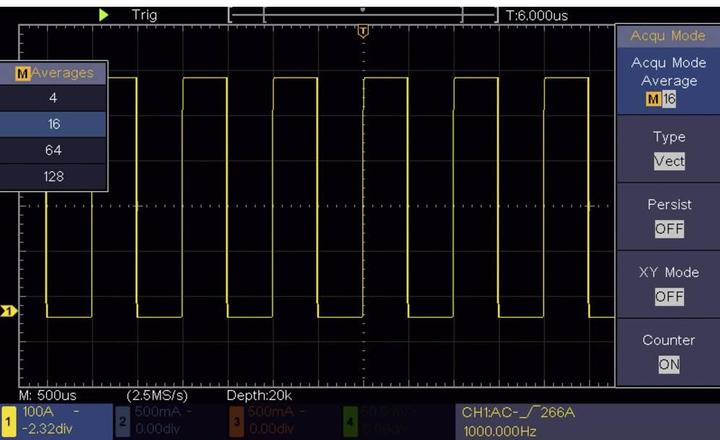Select channel 3 badge
The image size is (720, 440).
tap(236, 421)
